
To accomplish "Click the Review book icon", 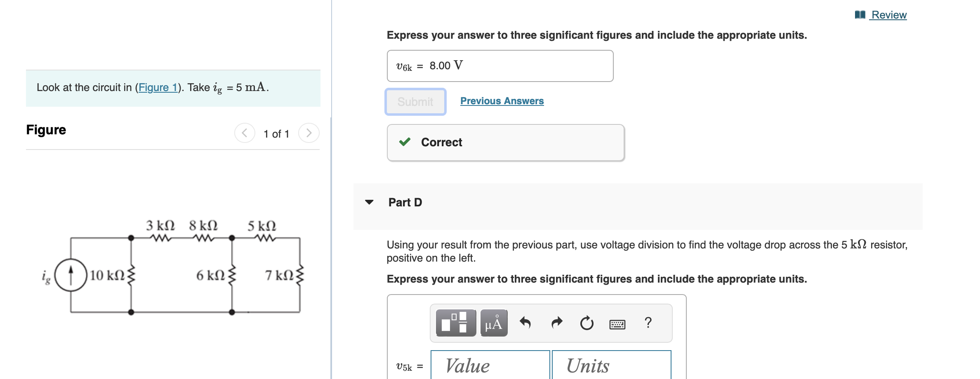I will [860, 14].
